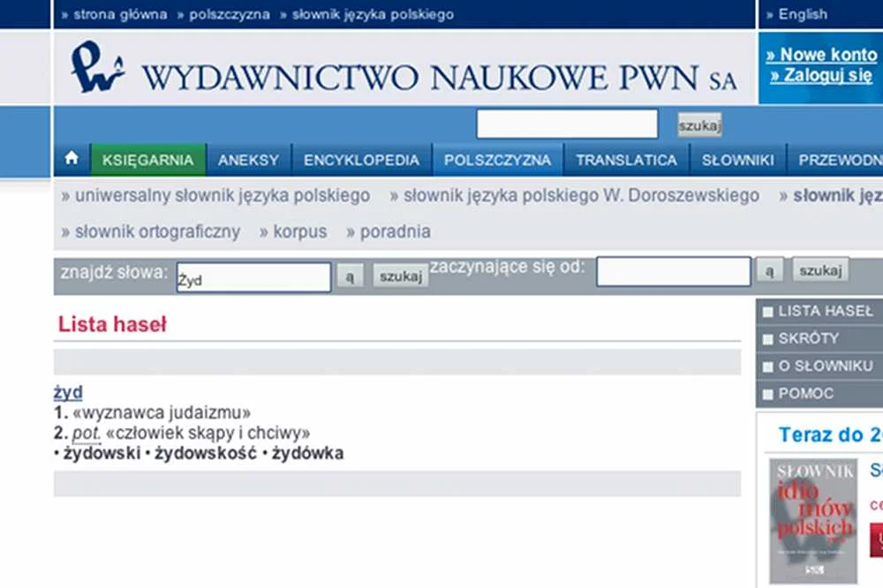
Task: Click the derived word żydówka
Action: tap(307, 454)
